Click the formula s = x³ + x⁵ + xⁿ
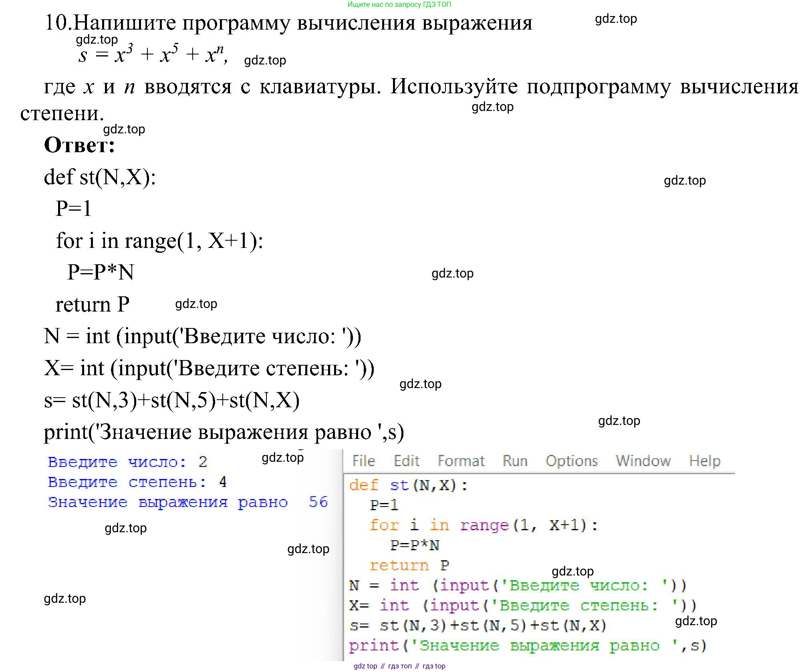The height and width of the screenshot is (672, 800). (153, 54)
